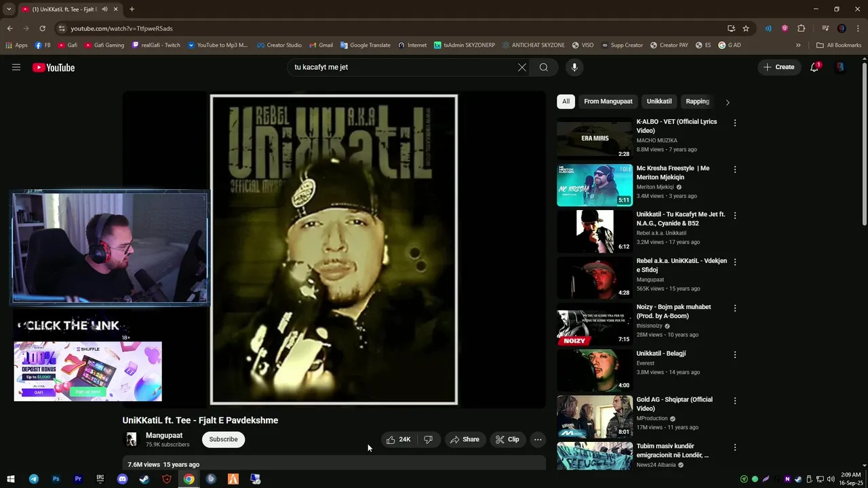Screen dimensions: 868x488
Task: Open options for K-ALBO - VET video
Action: pyautogui.click(x=734, y=123)
